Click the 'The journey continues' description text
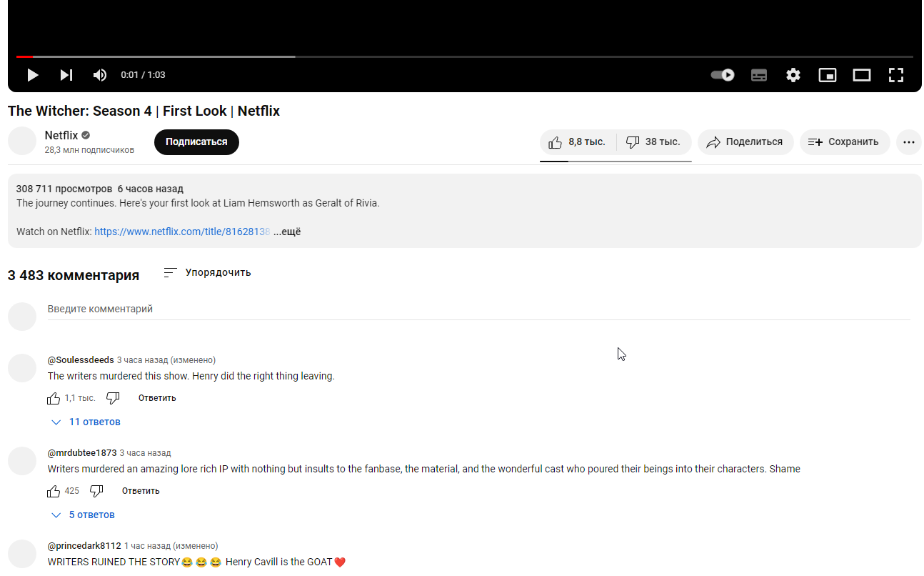Viewport: 924px width, 576px height. click(x=198, y=203)
